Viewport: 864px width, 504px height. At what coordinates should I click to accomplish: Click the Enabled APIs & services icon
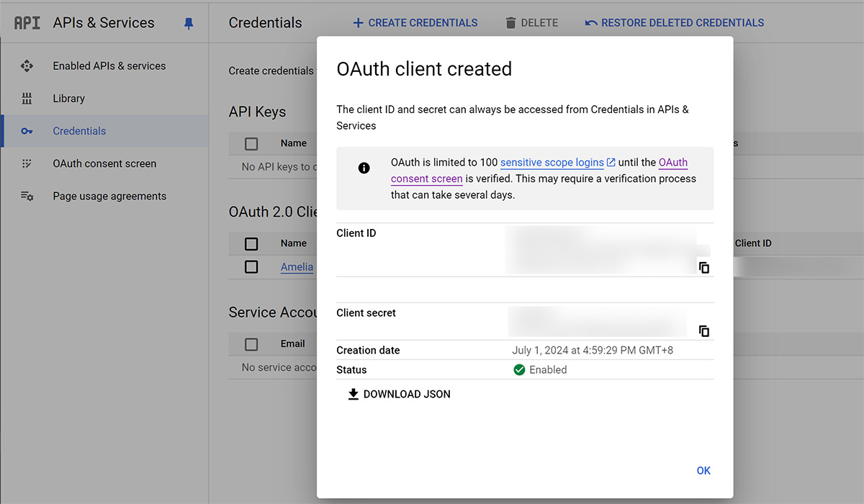[x=27, y=66]
